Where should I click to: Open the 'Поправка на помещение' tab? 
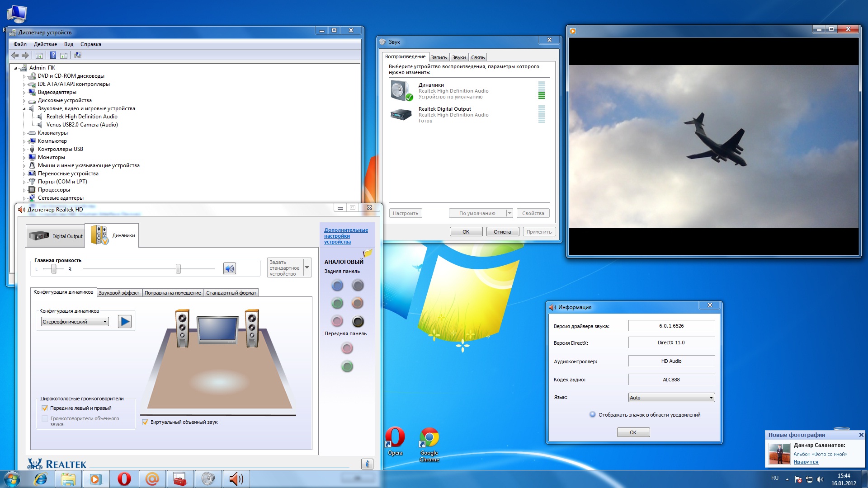173,293
